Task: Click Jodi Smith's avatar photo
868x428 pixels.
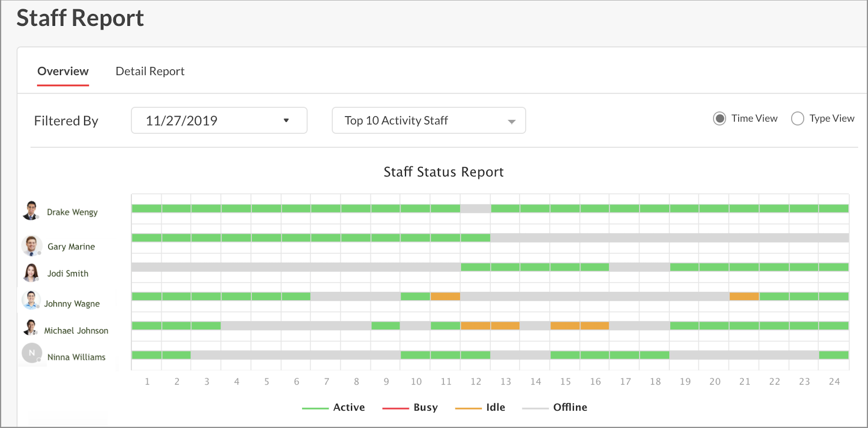Action: 31,272
